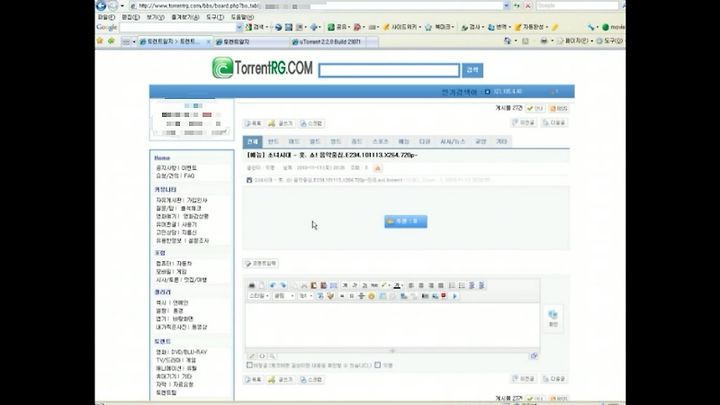Click the text color icon with underline
720x405 pixels.
[x=397, y=285]
